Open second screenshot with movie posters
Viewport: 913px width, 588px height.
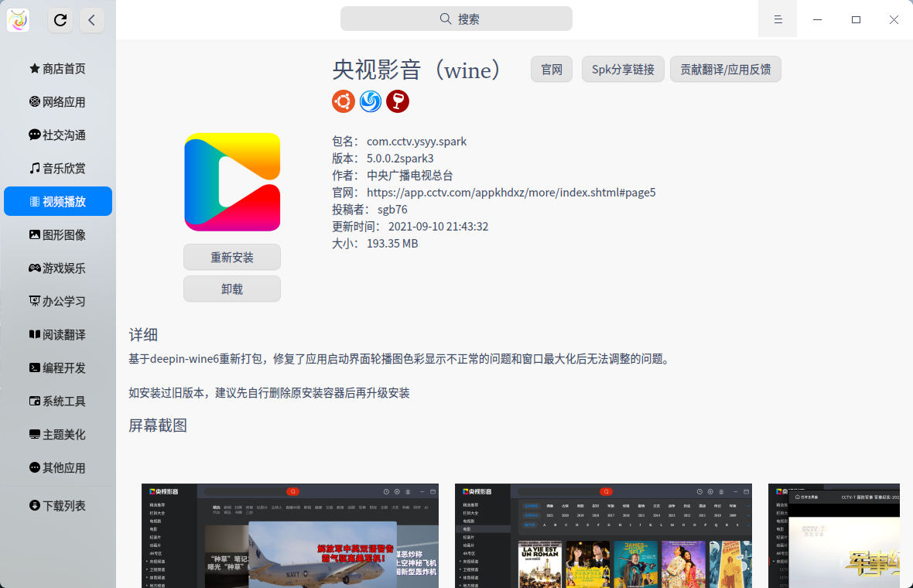tap(604, 535)
